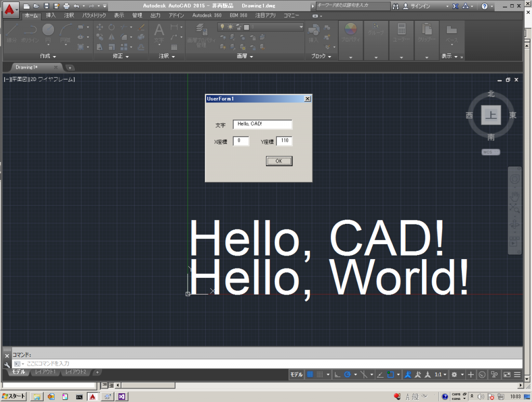
Task: Open the Properties (プロパティ) color wheel panel
Action: point(351,33)
